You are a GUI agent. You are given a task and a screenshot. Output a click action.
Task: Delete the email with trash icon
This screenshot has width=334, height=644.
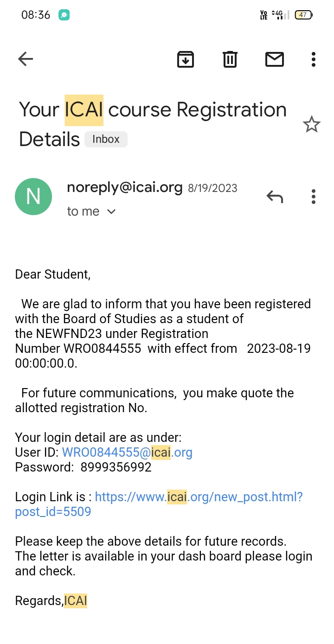[230, 59]
